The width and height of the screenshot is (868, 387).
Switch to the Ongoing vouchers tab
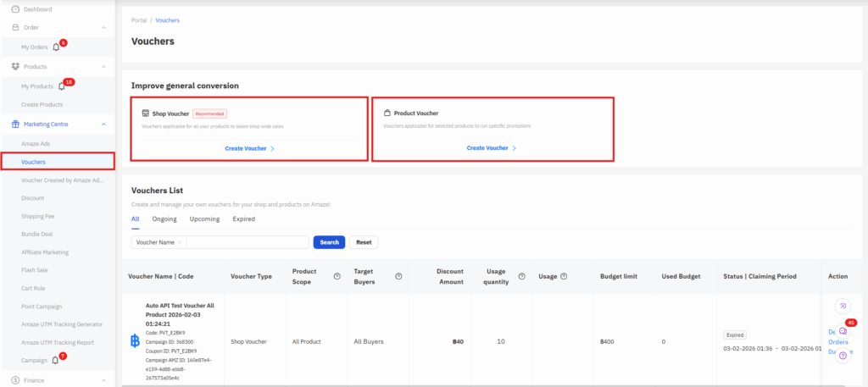click(164, 218)
